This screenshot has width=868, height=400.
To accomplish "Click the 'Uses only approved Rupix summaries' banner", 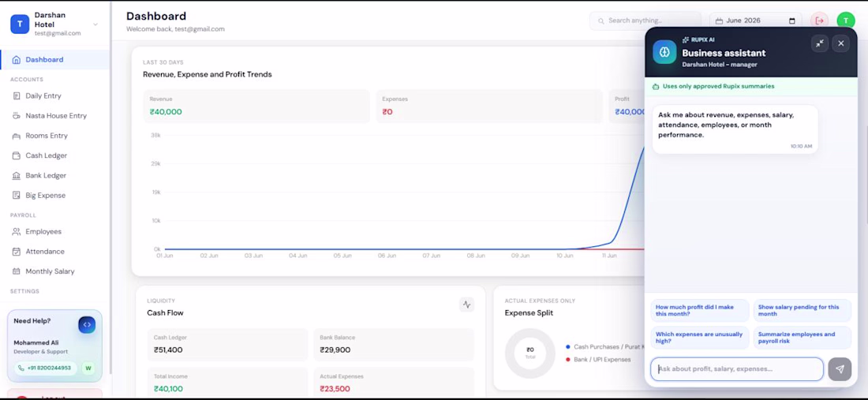I will point(751,86).
